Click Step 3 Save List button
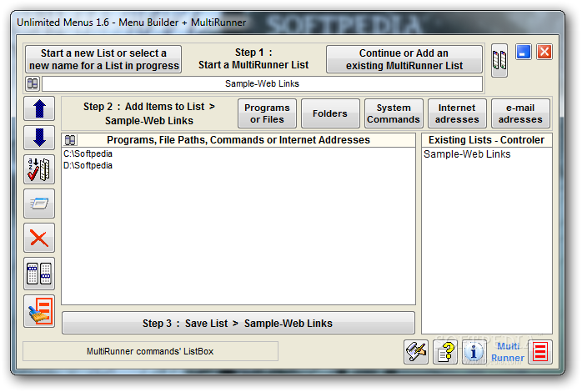 (238, 323)
